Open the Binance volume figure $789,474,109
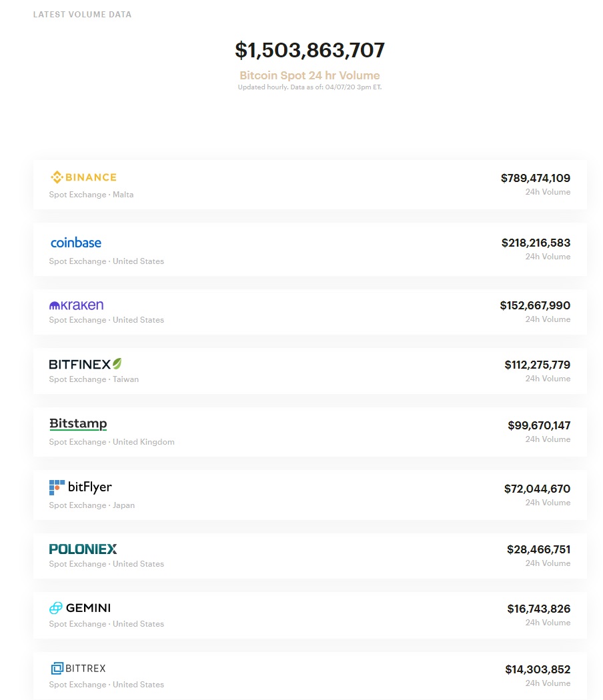Viewport: 603px width, 700px height. pyautogui.click(x=536, y=178)
